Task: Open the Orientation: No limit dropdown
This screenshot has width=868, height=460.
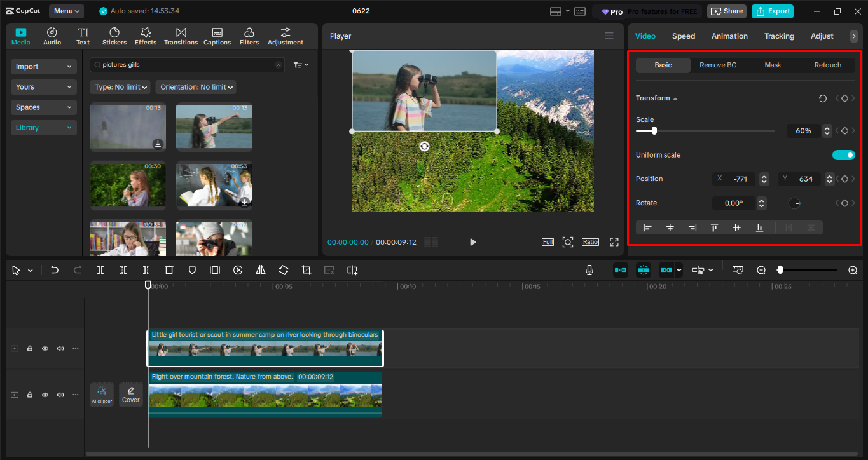Action: tap(196, 87)
